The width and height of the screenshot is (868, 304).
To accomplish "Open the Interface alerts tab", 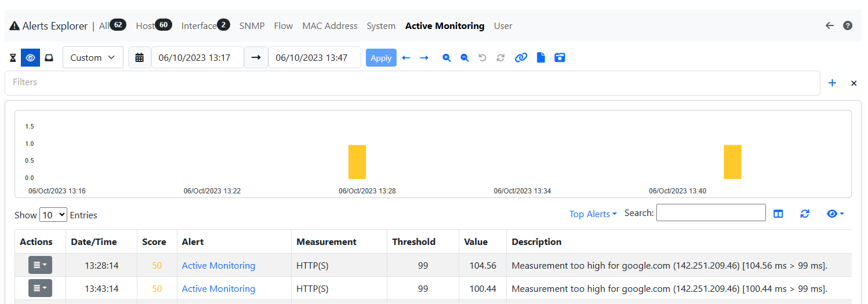I will click(199, 25).
